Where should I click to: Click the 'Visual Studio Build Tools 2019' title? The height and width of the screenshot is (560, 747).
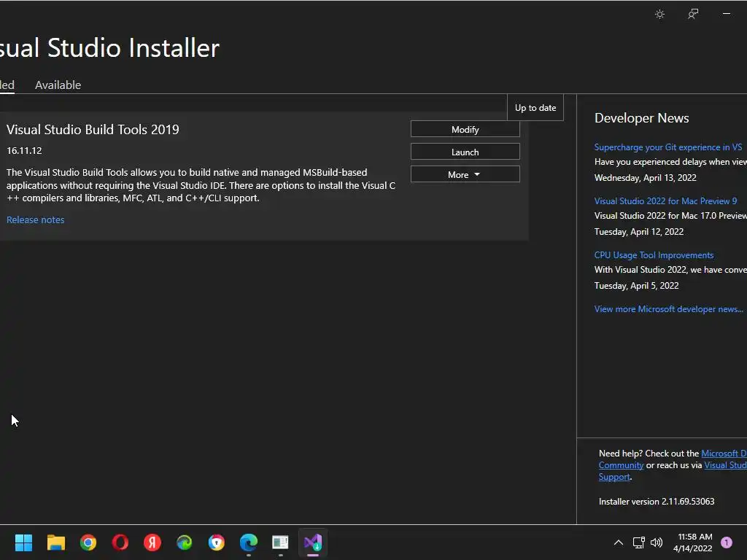click(x=93, y=130)
